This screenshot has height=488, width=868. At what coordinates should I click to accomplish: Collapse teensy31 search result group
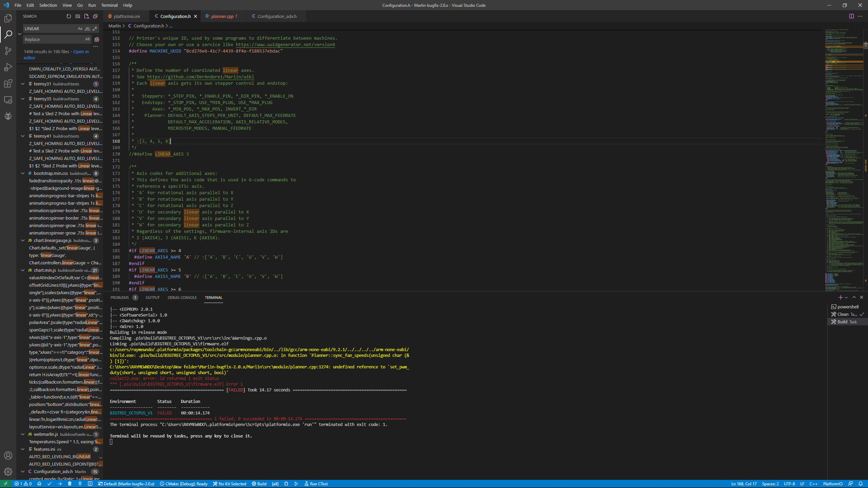point(23,84)
